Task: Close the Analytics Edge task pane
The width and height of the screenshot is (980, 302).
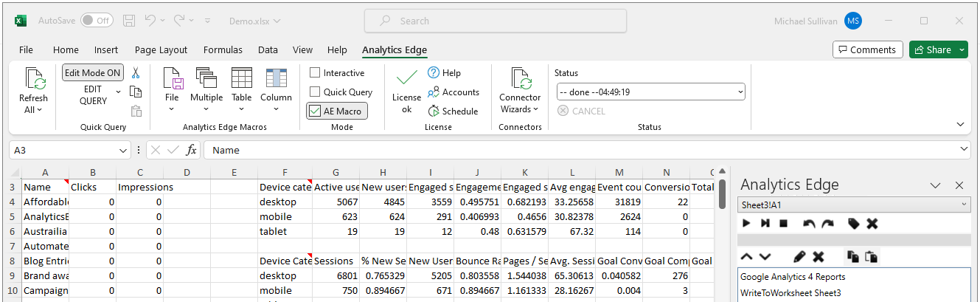Action: (959, 185)
